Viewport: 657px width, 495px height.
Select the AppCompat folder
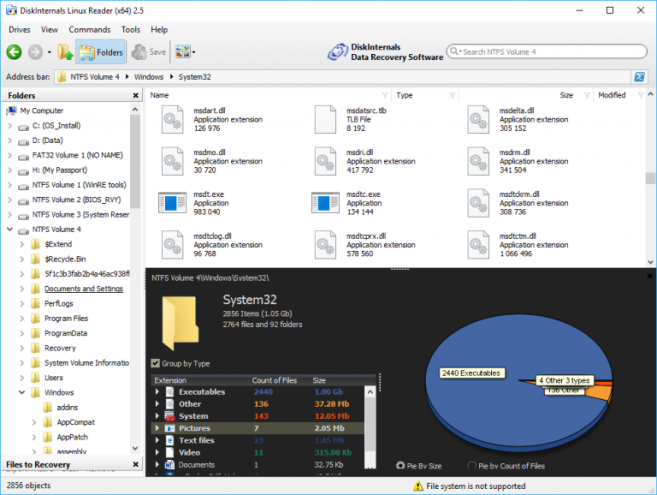76,422
